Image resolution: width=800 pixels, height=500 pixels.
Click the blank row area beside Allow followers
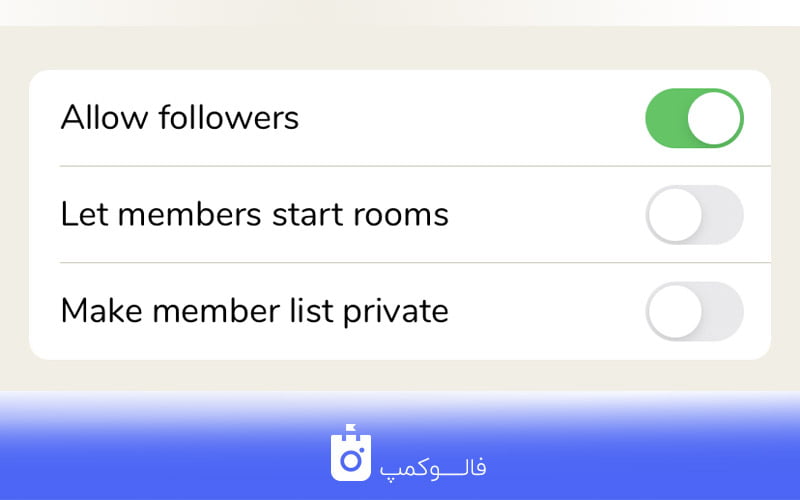tap(472, 118)
